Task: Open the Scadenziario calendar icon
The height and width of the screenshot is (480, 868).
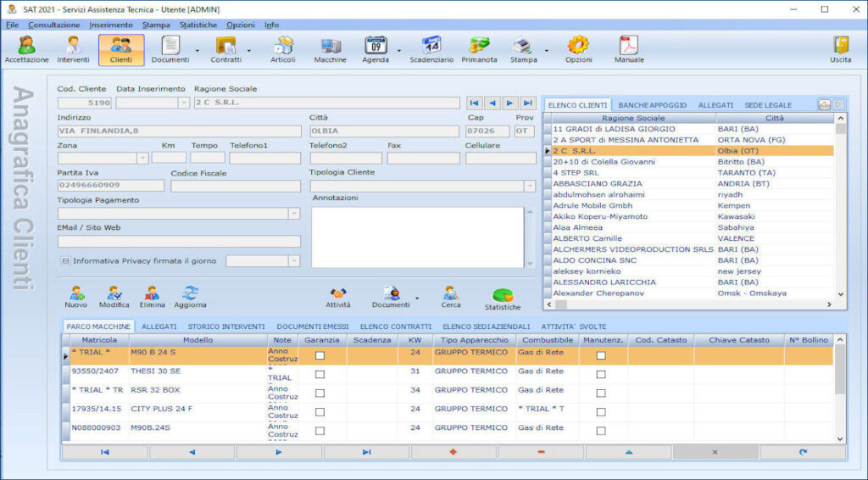Action: (x=431, y=49)
